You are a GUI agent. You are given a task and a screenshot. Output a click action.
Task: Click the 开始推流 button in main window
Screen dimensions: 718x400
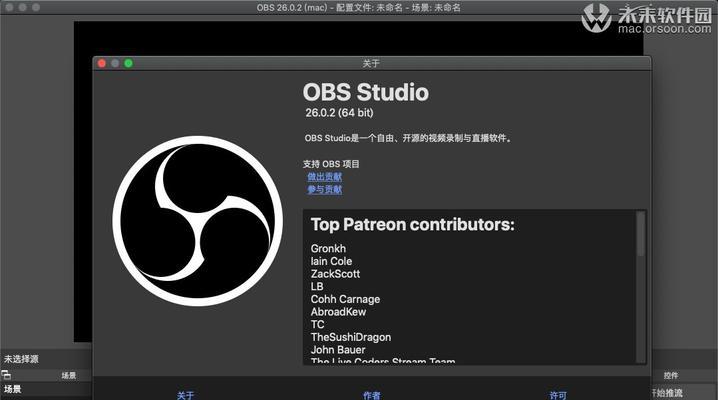pyautogui.click(x=667, y=393)
